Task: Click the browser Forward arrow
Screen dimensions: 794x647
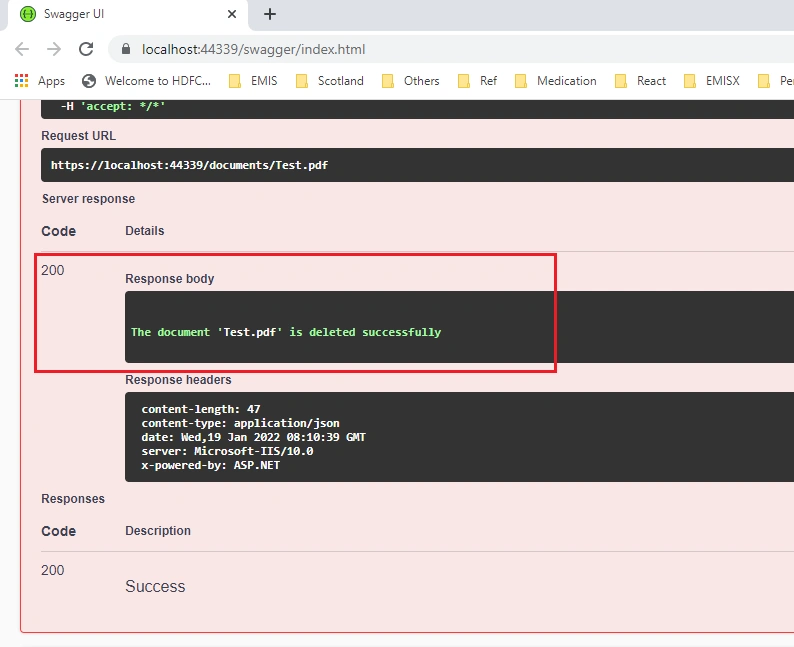Action: coord(54,49)
